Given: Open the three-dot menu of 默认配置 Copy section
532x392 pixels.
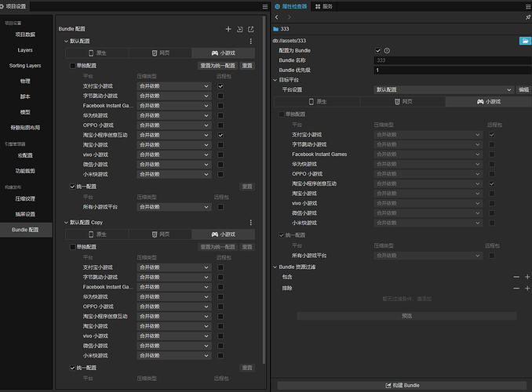Looking at the screenshot, I should click(x=251, y=223).
